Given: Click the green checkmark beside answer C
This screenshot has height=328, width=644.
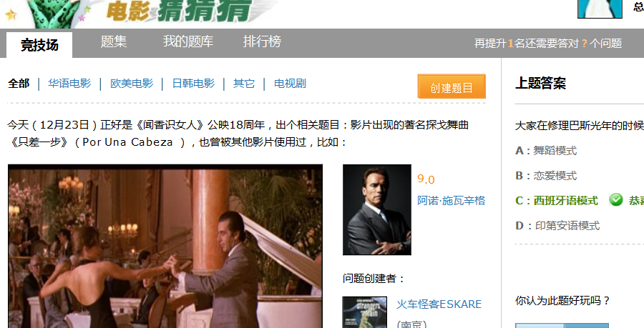Looking at the screenshot, I should [615, 200].
